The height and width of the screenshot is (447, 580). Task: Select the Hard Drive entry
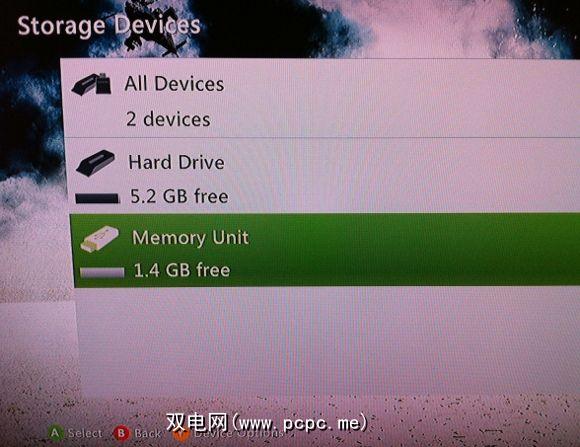(323, 175)
